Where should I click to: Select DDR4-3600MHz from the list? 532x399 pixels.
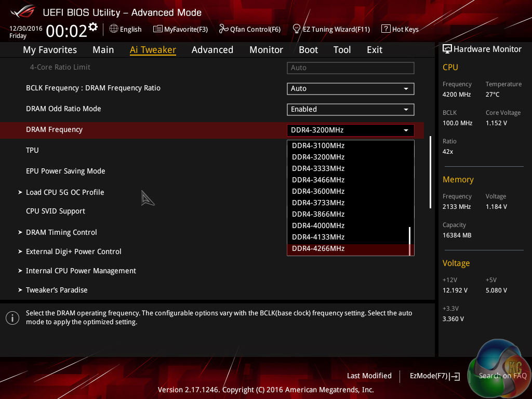(x=318, y=191)
